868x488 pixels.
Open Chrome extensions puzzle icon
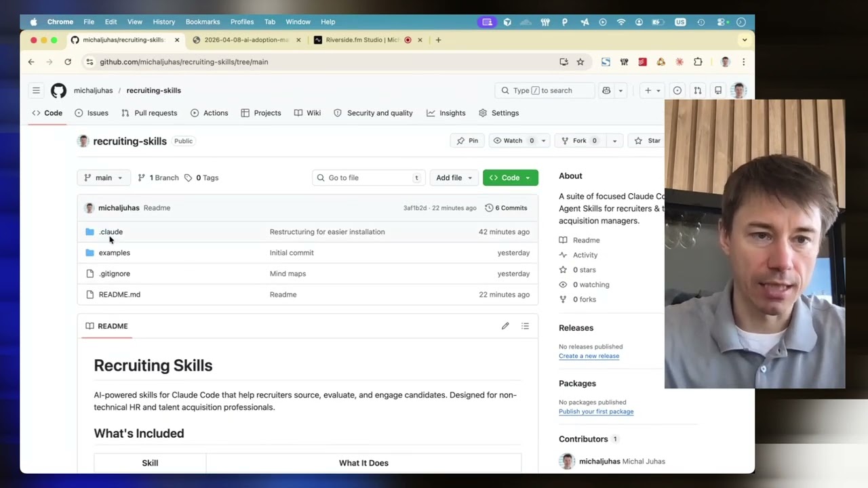coord(698,62)
